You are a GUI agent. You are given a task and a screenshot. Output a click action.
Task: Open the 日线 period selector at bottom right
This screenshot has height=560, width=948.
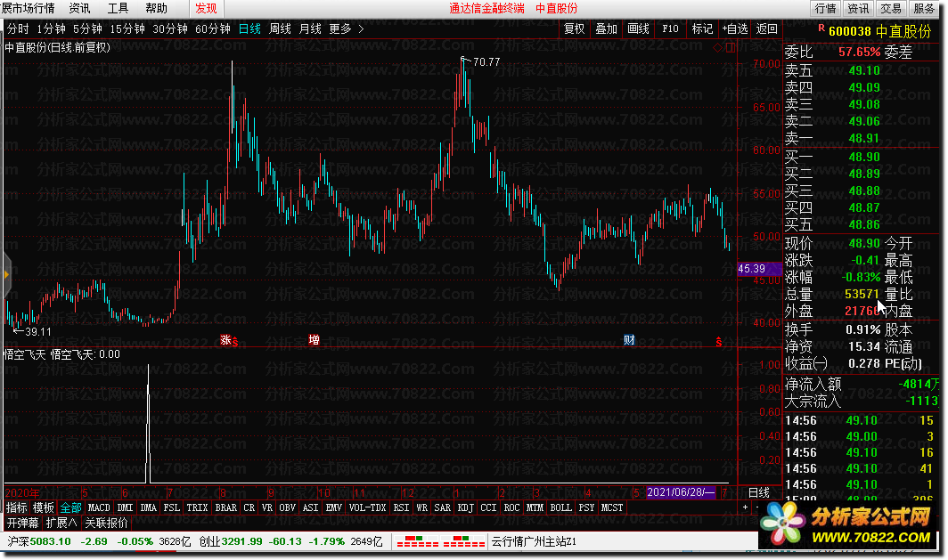tap(759, 492)
